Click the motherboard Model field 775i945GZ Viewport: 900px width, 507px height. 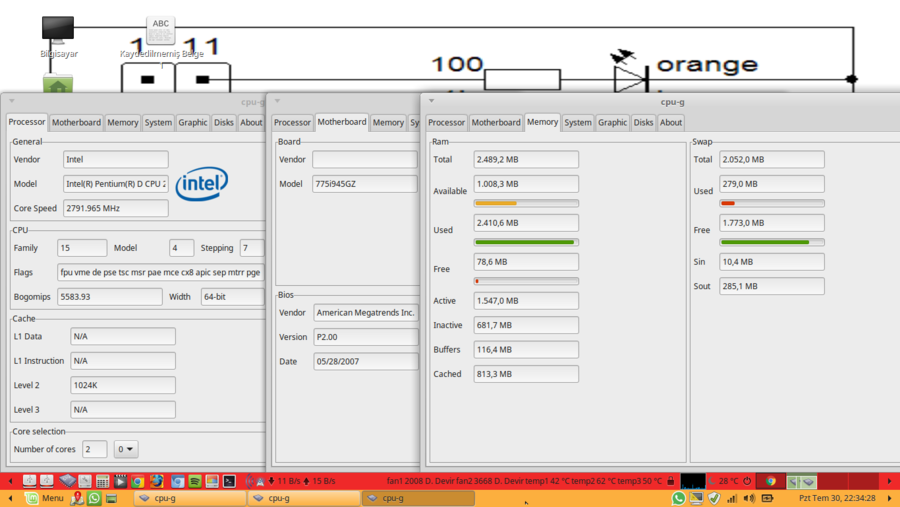click(365, 184)
